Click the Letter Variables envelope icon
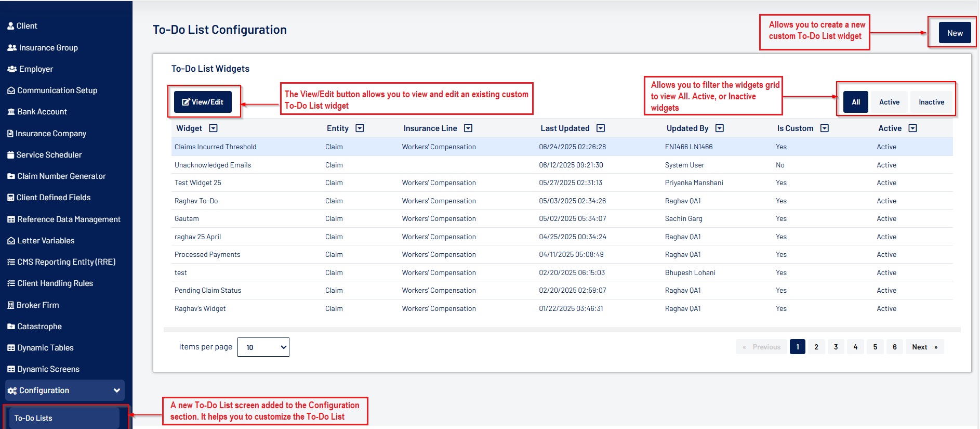Viewport: 980px width, 429px height. point(11,241)
